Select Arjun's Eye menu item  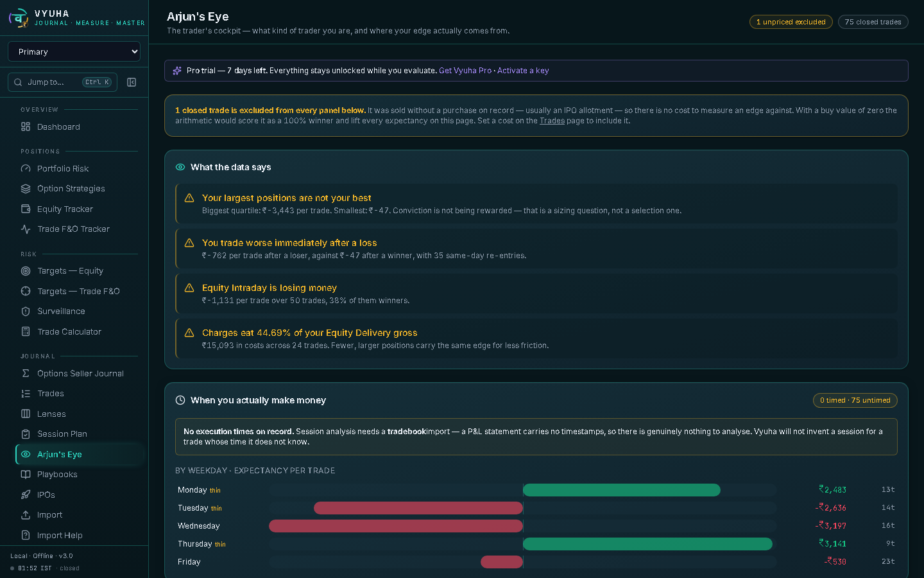(79, 454)
